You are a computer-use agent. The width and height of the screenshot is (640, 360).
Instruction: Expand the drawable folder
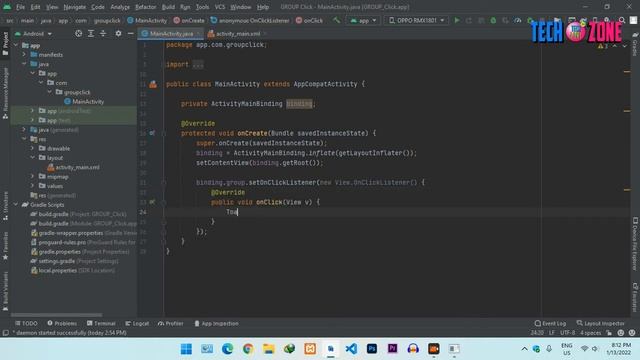pos(33,148)
